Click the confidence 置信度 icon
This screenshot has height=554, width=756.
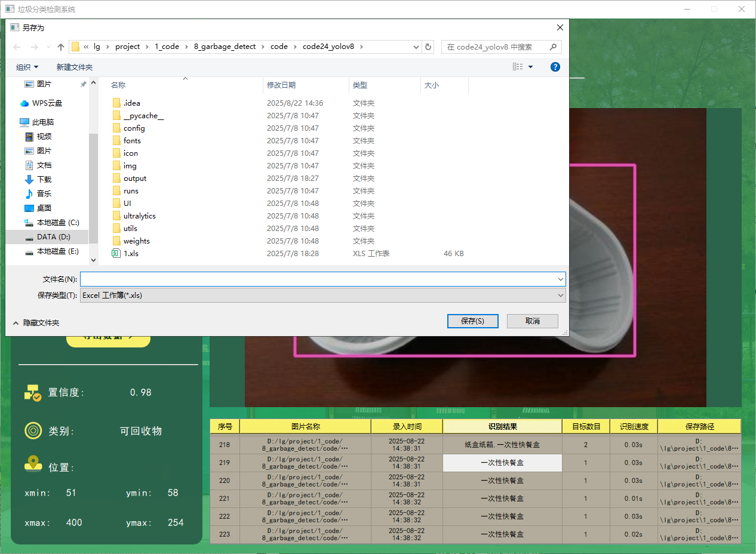click(32, 392)
